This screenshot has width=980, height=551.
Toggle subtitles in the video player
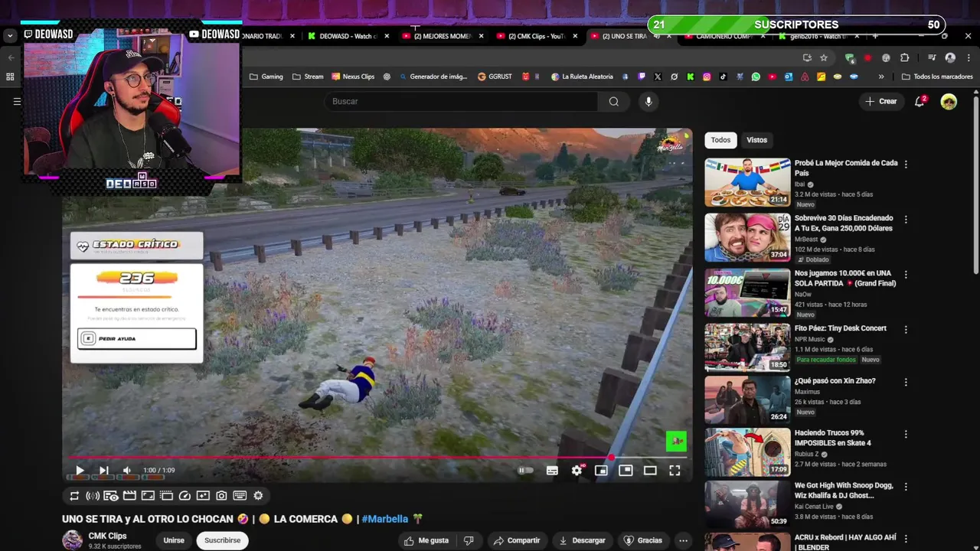point(552,471)
